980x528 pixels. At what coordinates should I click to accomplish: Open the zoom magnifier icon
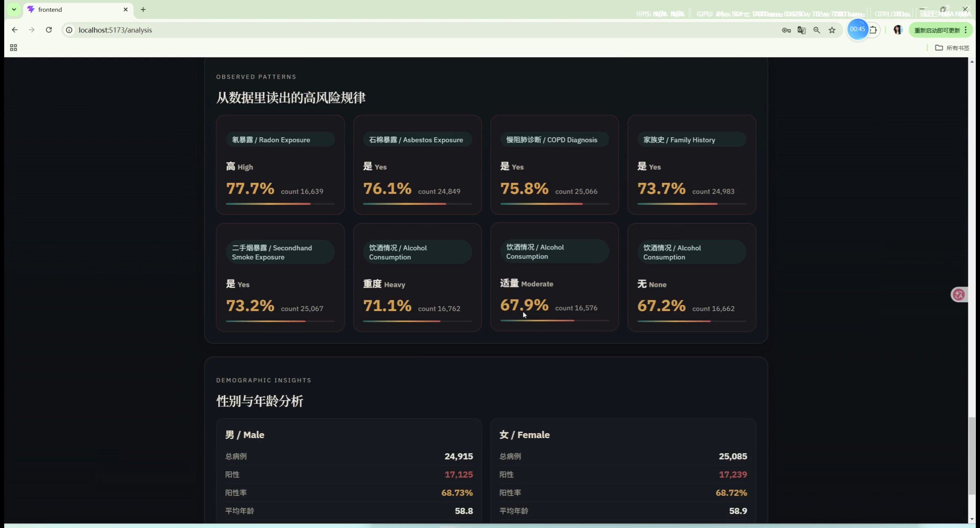(817, 30)
